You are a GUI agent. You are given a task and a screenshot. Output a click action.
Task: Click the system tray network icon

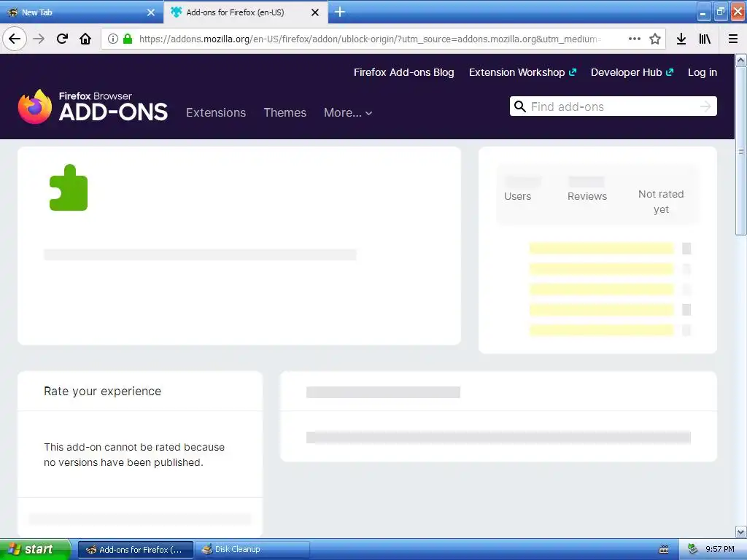coord(693,549)
